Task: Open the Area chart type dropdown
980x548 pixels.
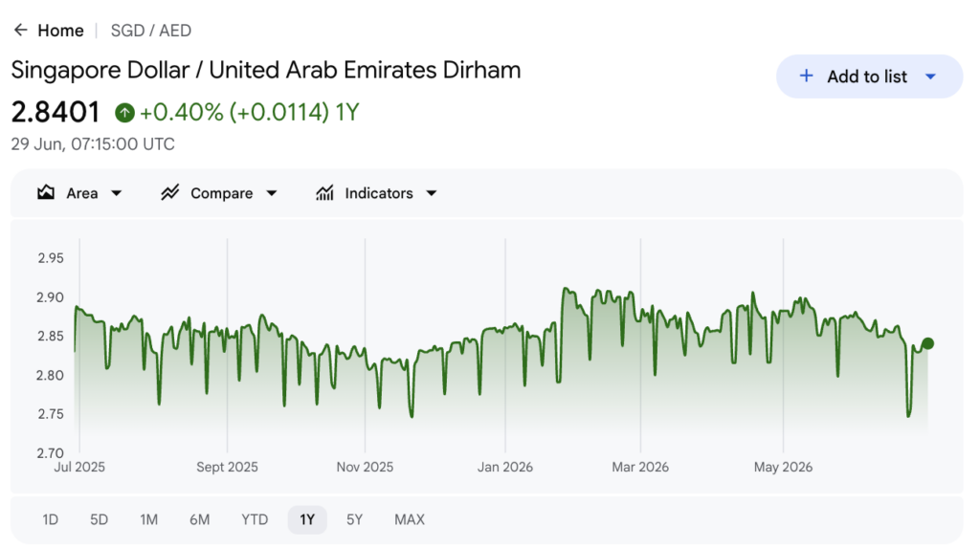Action: coord(116,193)
